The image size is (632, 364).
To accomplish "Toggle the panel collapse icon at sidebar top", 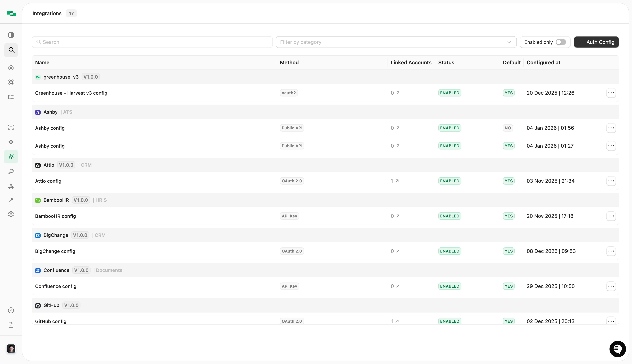I will [x=11, y=35].
